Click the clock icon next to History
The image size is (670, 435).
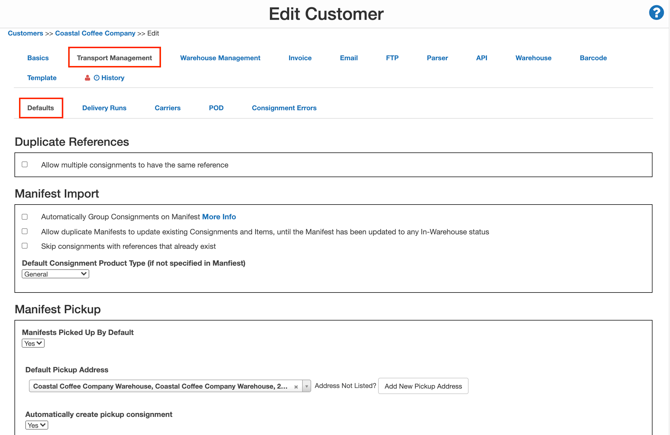click(x=96, y=78)
